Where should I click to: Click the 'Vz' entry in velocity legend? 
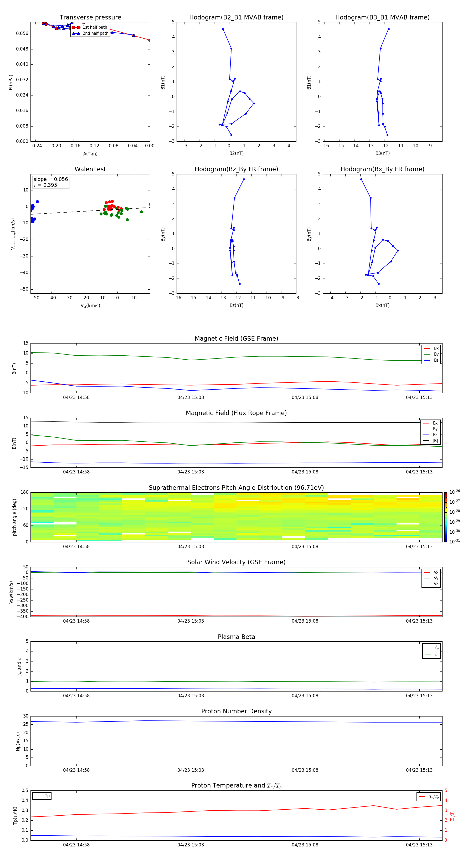coord(431,584)
